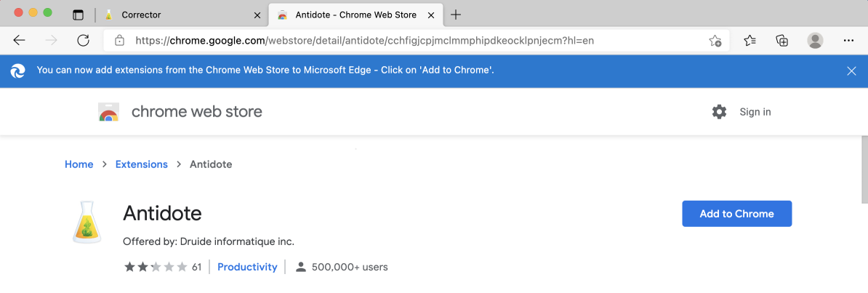Image resolution: width=868 pixels, height=293 pixels.
Task: View site information lock icon
Action: (x=118, y=41)
